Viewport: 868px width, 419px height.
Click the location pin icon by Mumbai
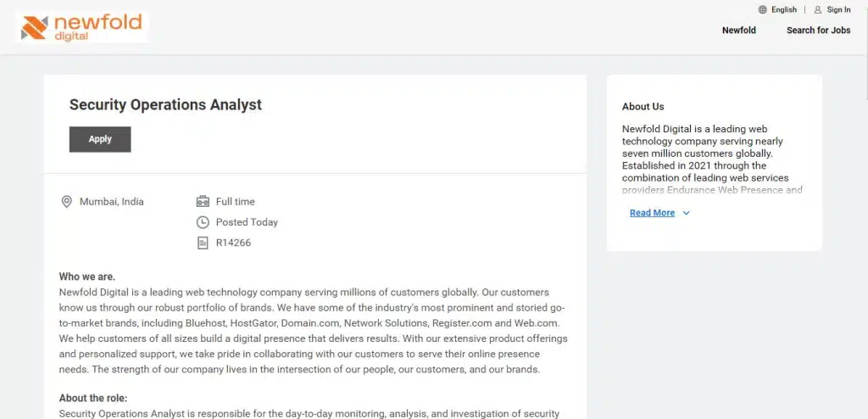coord(66,202)
